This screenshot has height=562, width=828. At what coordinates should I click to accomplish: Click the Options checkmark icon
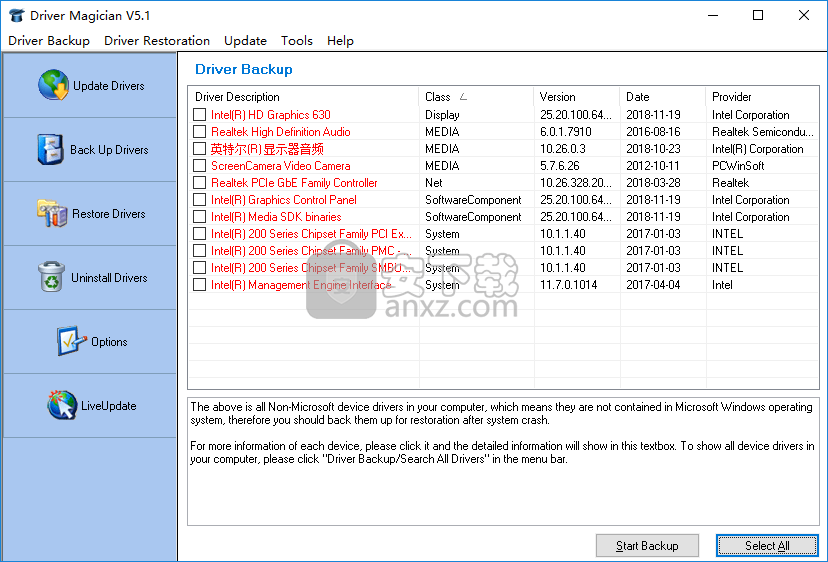(x=71, y=341)
